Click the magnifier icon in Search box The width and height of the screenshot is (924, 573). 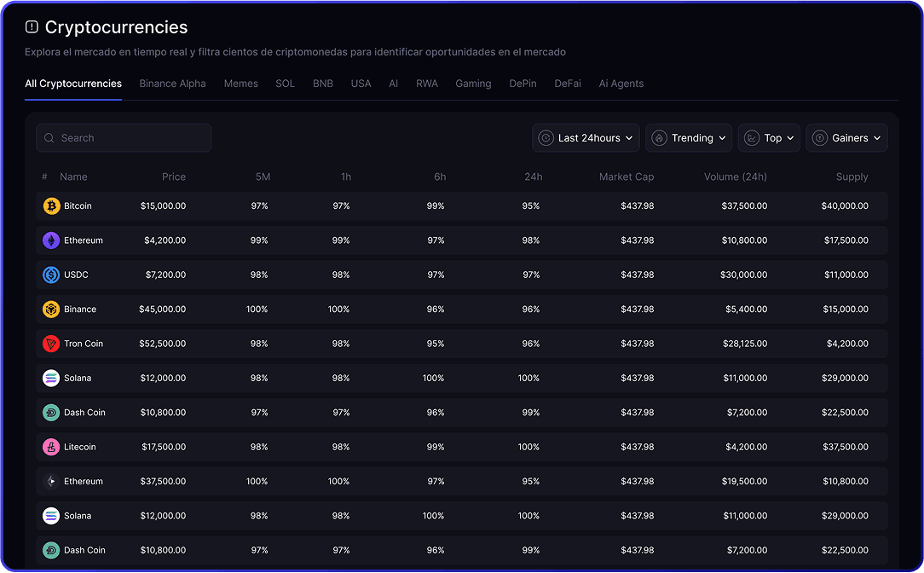point(49,138)
